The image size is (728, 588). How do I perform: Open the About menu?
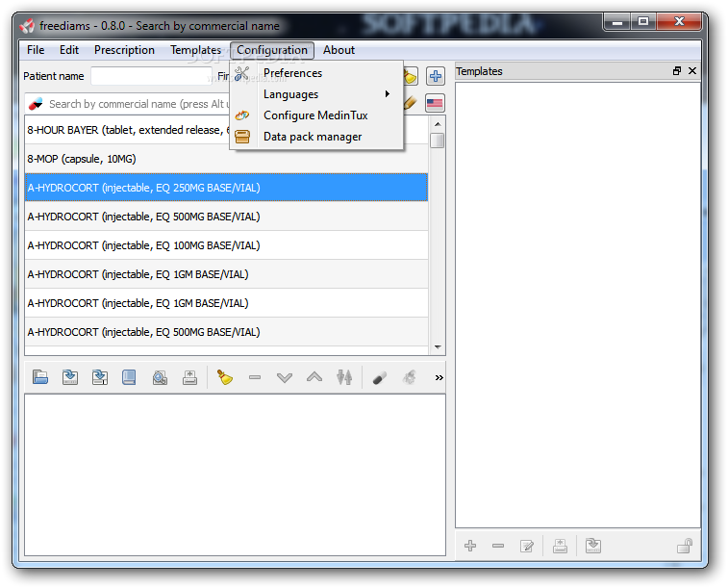pyautogui.click(x=339, y=50)
